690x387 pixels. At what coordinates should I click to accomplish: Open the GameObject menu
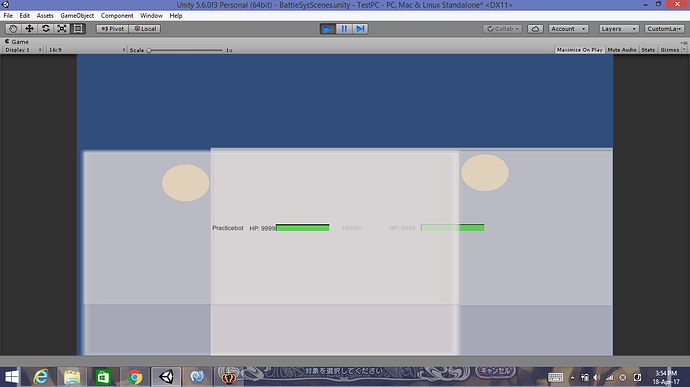click(77, 15)
